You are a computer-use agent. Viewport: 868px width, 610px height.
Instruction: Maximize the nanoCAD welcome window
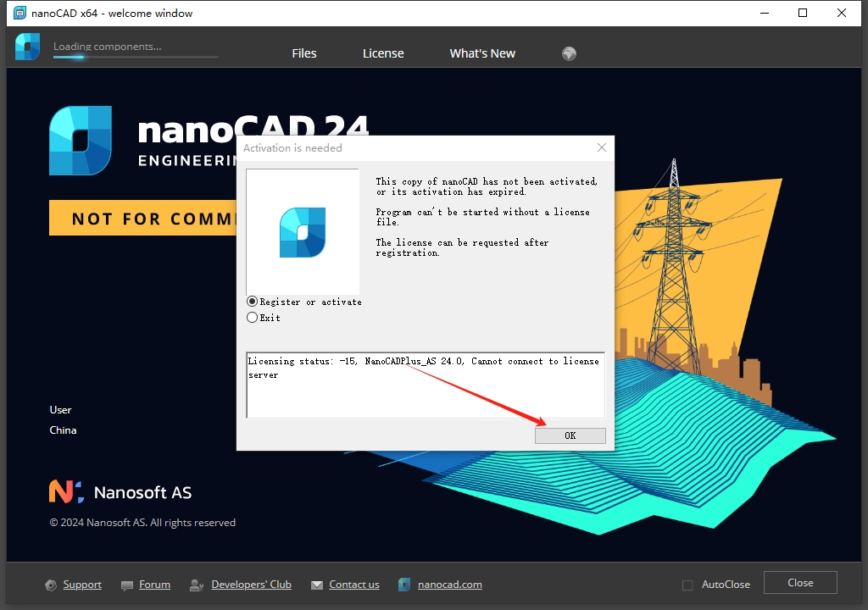click(803, 13)
